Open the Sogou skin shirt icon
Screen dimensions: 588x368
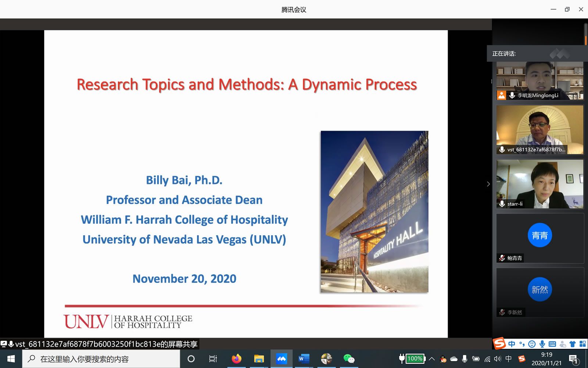pos(573,344)
